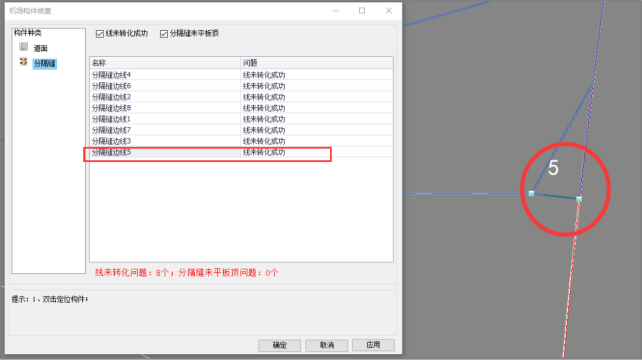Select row 分隔缝边线1

pyautogui.click(x=241, y=119)
